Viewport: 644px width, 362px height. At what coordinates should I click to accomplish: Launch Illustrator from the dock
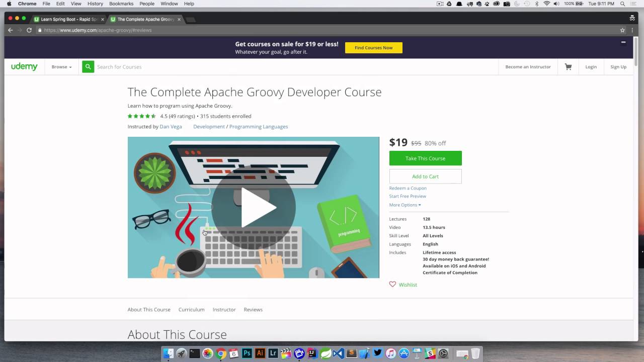click(x=260, y=353)
